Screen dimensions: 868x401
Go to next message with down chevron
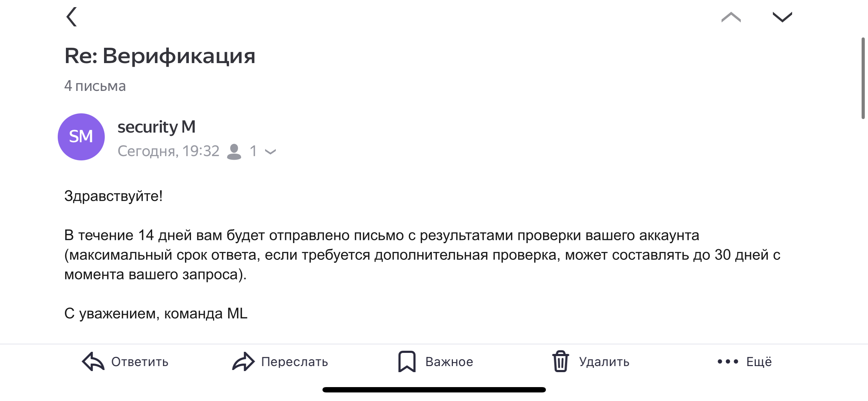tap(782, 17)
